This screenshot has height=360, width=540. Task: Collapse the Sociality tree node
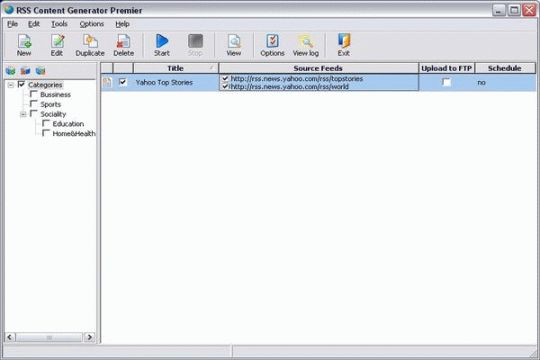click(x=23, y=114)
